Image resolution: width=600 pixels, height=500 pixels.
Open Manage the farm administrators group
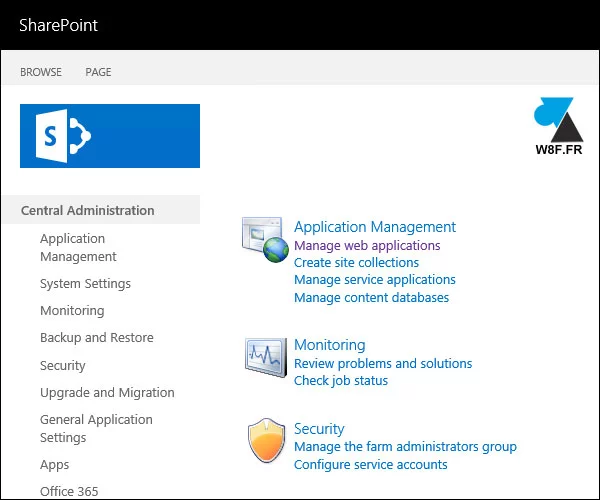(x=405, y=447)
